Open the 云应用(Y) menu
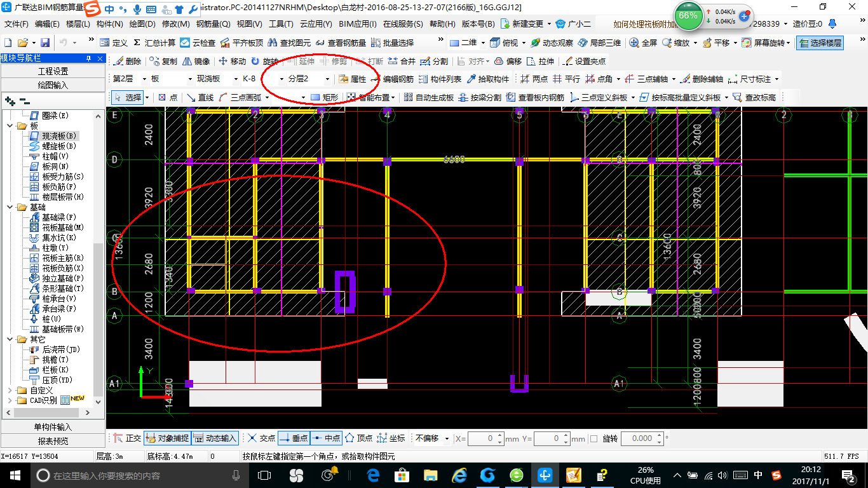The height and width of the screenshot is (488, 868). pyautogui.click(x=316, y=24)
